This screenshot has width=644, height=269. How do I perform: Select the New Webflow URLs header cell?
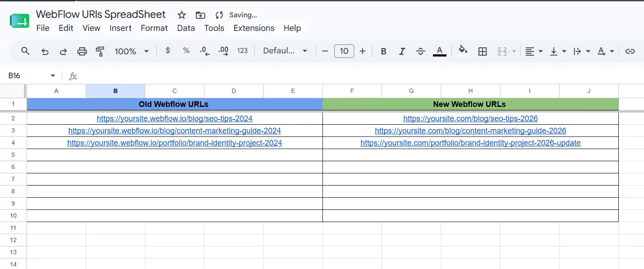[470, 104]
